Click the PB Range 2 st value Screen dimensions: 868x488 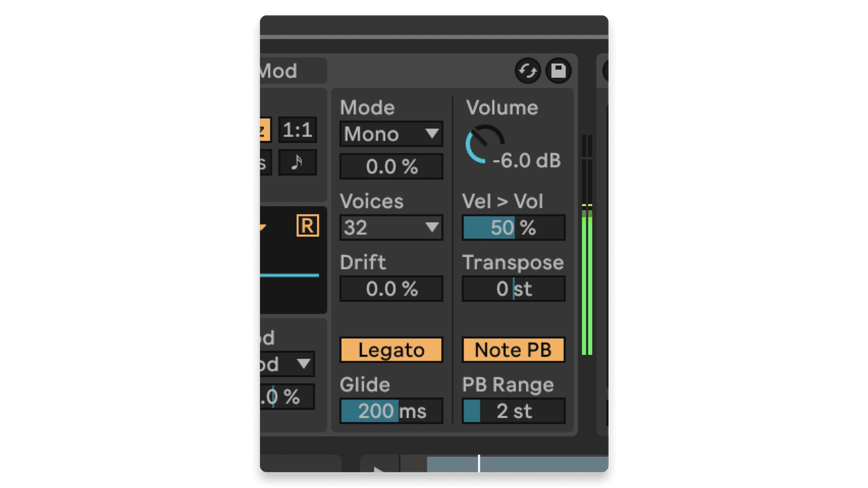(x=513, y=411)
